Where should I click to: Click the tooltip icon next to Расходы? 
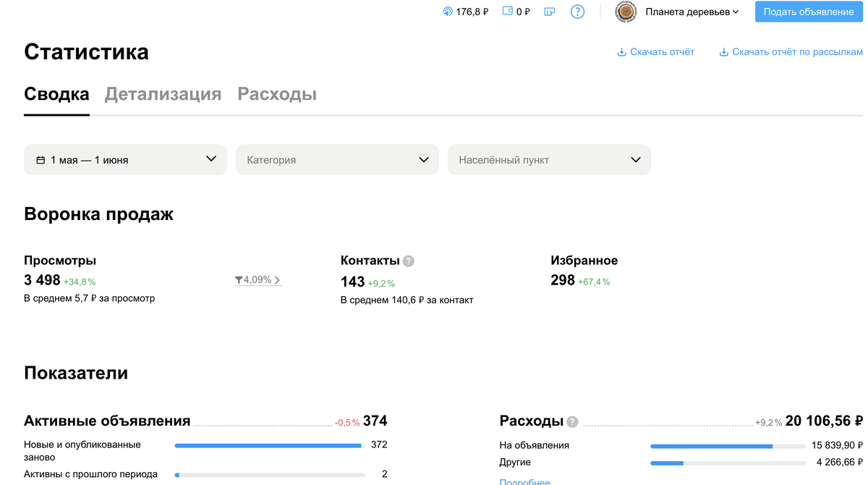(571, 421)
